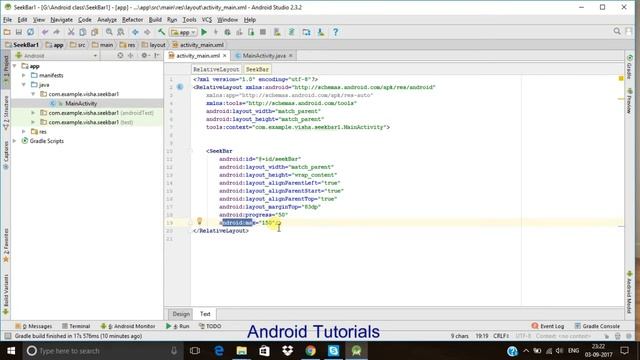640x360 pixels.
Task: Click the AVD Manager icon
Action: point(277,32)
